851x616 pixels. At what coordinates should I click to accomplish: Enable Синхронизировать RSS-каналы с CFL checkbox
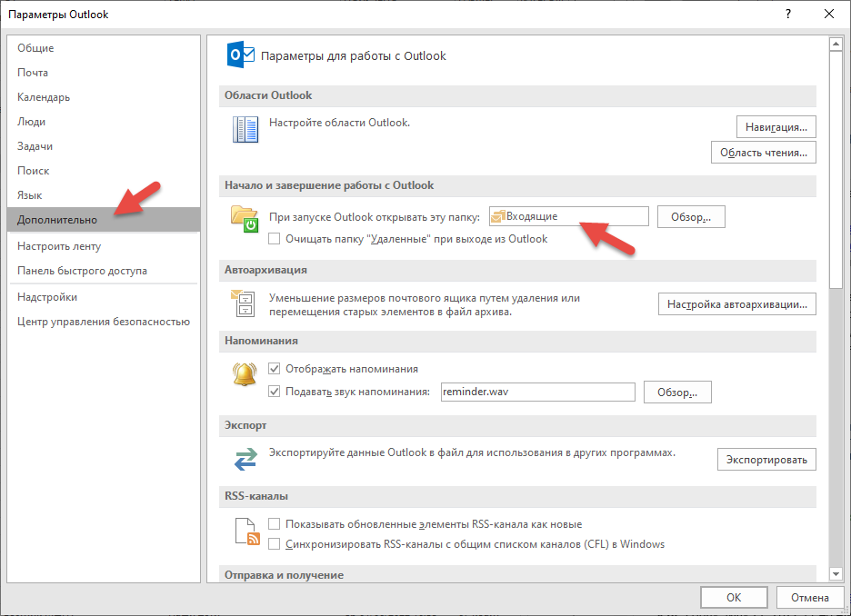(x=274, y=544)
